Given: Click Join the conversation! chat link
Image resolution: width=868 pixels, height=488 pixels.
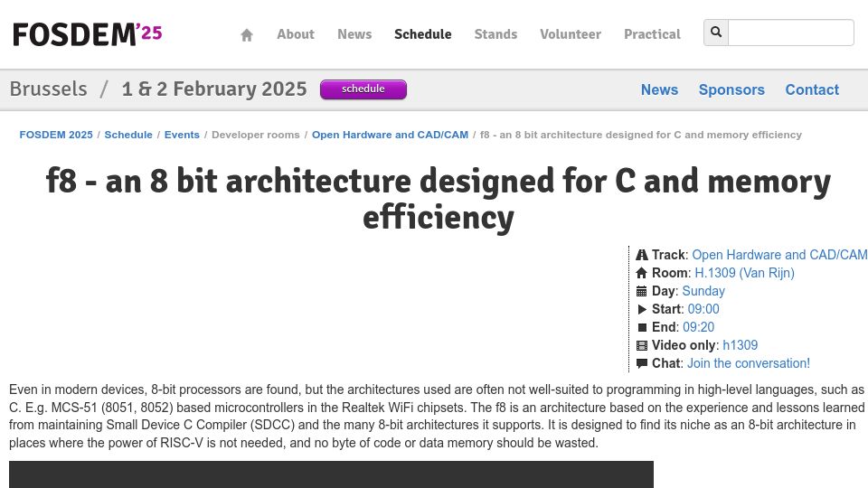Looking at the screenshot, I should [x=749, y=363].
